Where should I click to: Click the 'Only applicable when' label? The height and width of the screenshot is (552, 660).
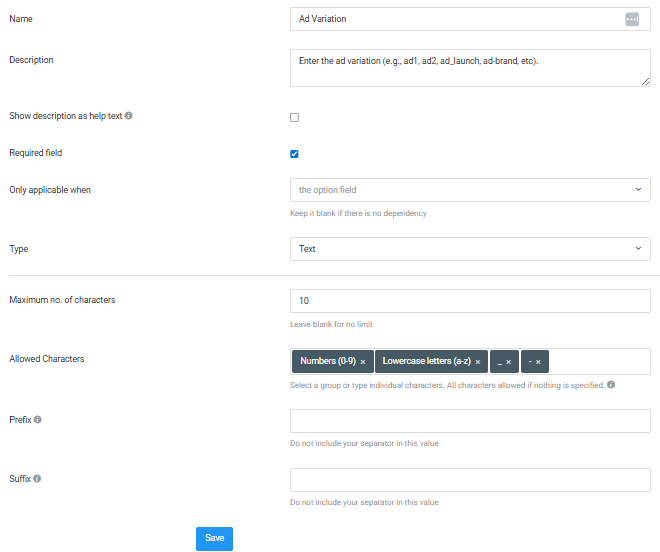coord(50,190)
